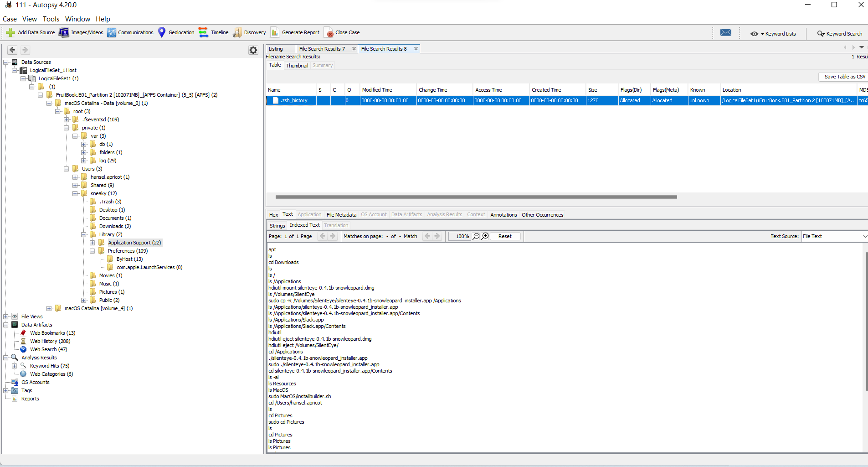Open the Timeline tool

(213, 32)
